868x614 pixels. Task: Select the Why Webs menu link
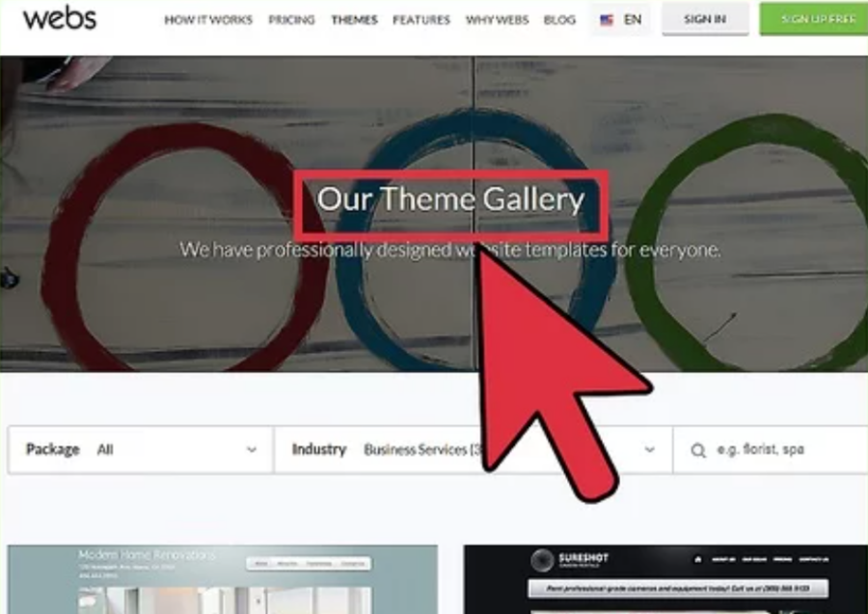[497, 20]
